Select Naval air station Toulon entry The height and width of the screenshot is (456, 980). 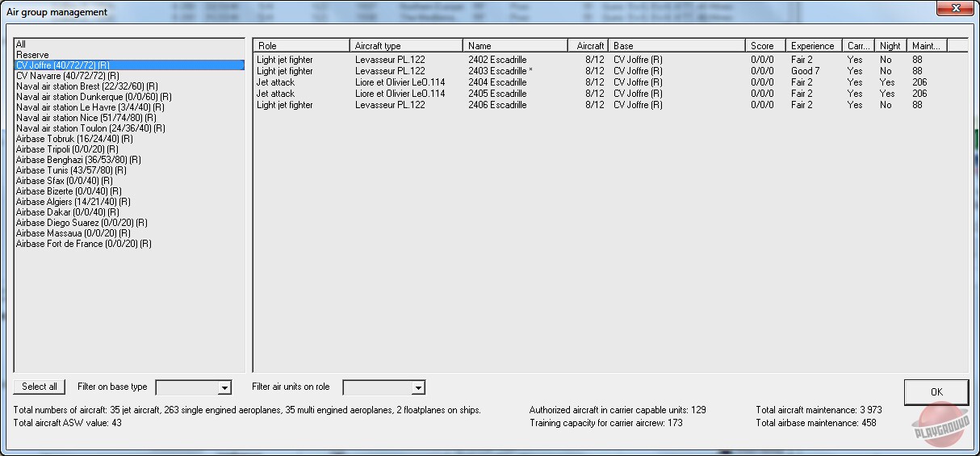click(90, 128)
